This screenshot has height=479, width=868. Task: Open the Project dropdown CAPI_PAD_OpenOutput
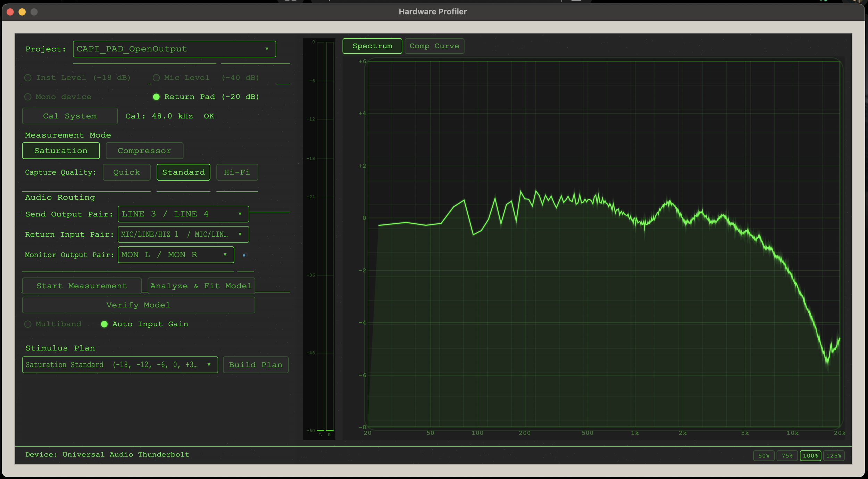pos(174,49)
